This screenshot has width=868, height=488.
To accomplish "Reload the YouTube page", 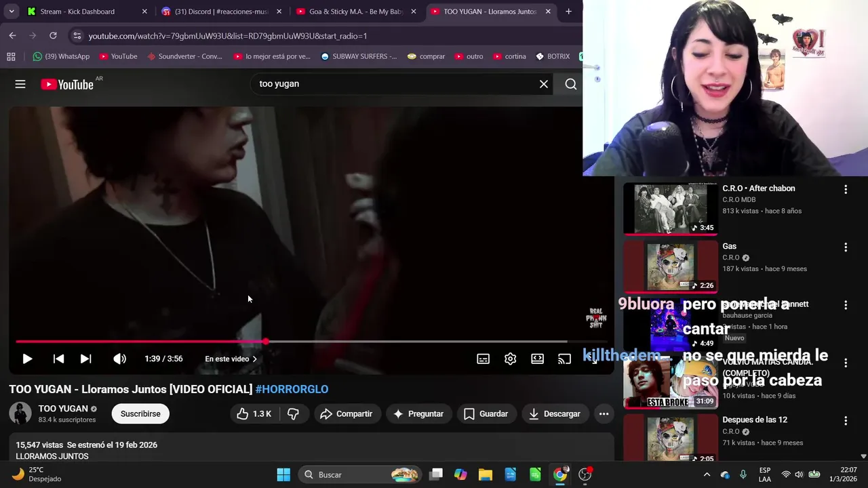I will point(53,35).
